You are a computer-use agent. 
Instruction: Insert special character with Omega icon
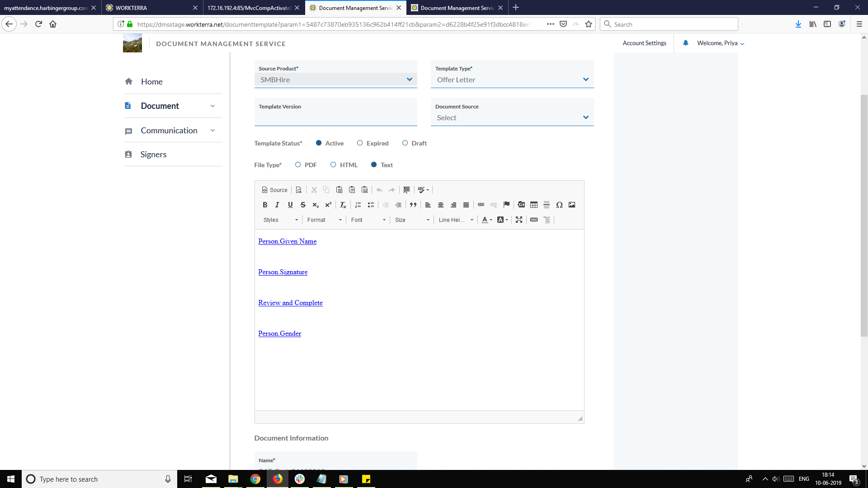pyautogui.click(x=559, y=205)
